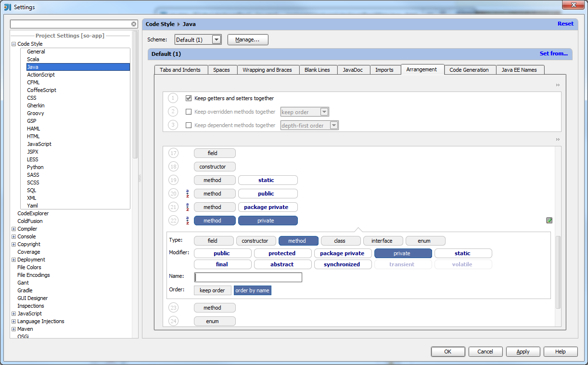Expand the Maven tree node
Image resolution: width=588 pixels, height=365 pixels.
[x=13, y=329]
